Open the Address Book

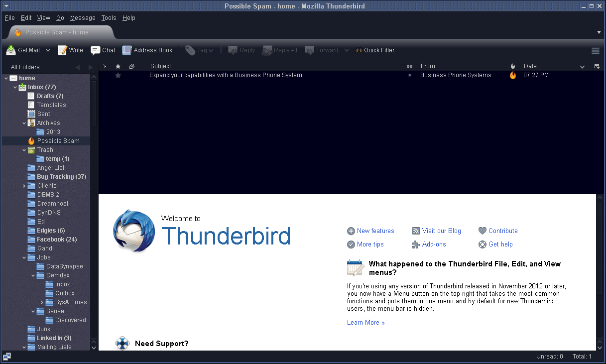pos(147,50)
